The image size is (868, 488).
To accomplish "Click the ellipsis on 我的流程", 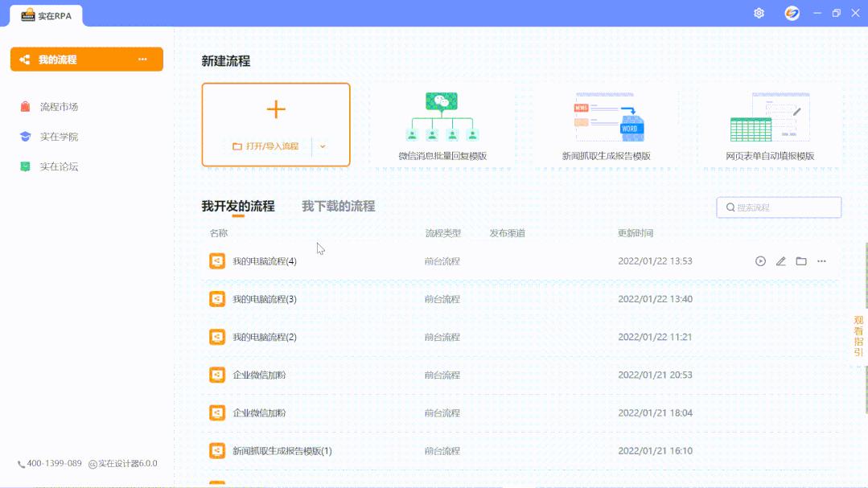I will click(143, 59).
